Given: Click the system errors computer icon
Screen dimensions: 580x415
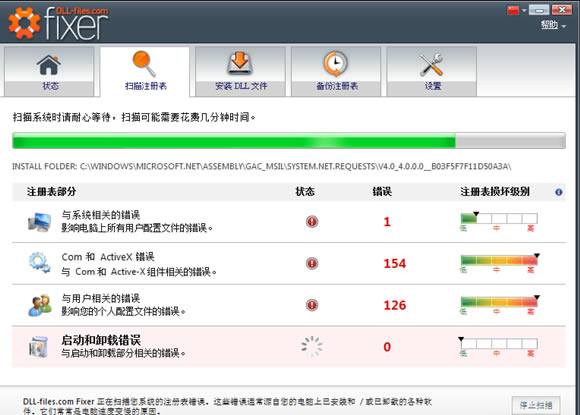Looking at the screenshot, I should pyautogui.click(x=40, y=222).
